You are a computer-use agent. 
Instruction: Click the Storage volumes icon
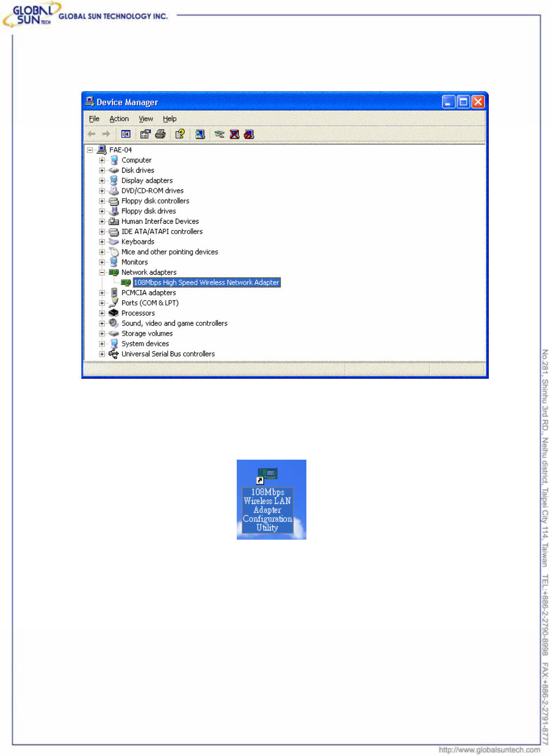[x=114, y=334]
